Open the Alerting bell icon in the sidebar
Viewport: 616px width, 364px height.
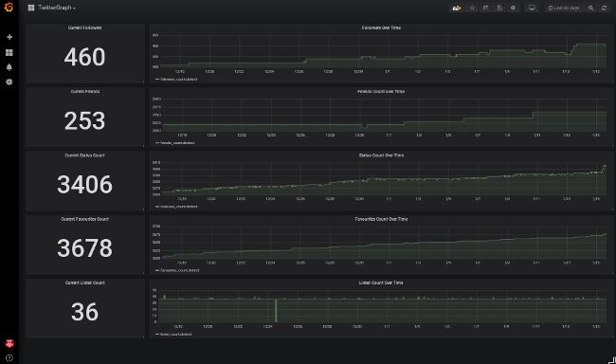pos(9,67)
